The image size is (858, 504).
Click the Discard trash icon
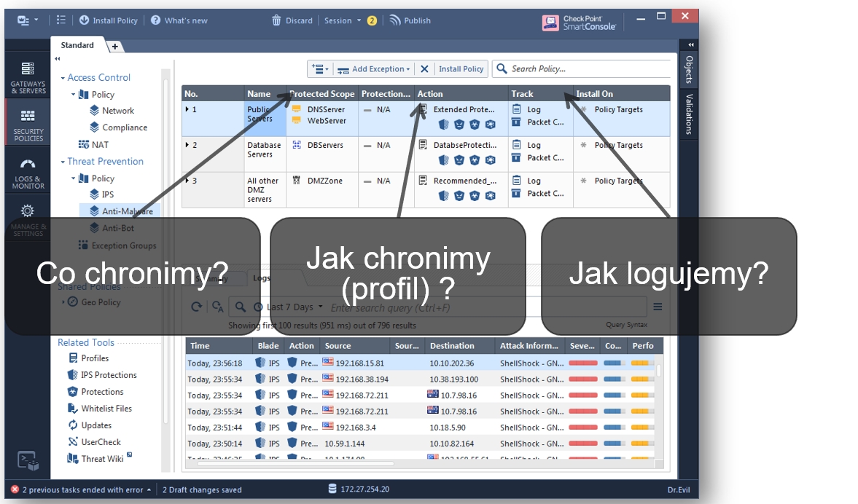[276, 20]
